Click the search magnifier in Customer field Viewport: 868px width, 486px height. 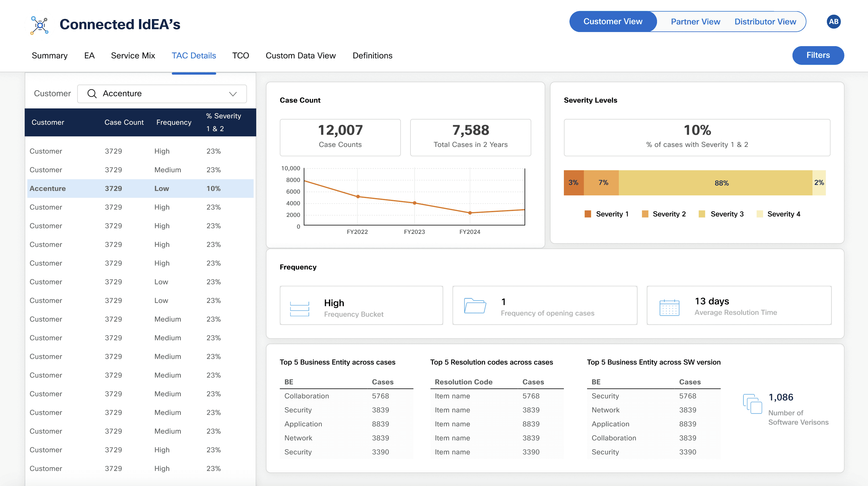tap(92, 93)
